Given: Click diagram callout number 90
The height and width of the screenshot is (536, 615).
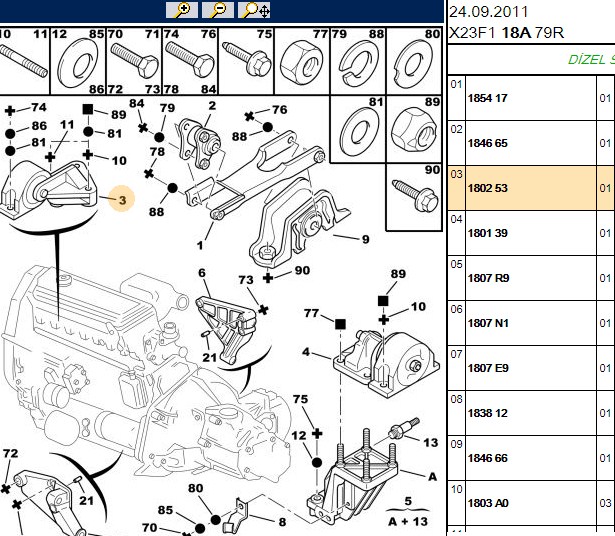Looking at the screenshot, I should (302, 271).
